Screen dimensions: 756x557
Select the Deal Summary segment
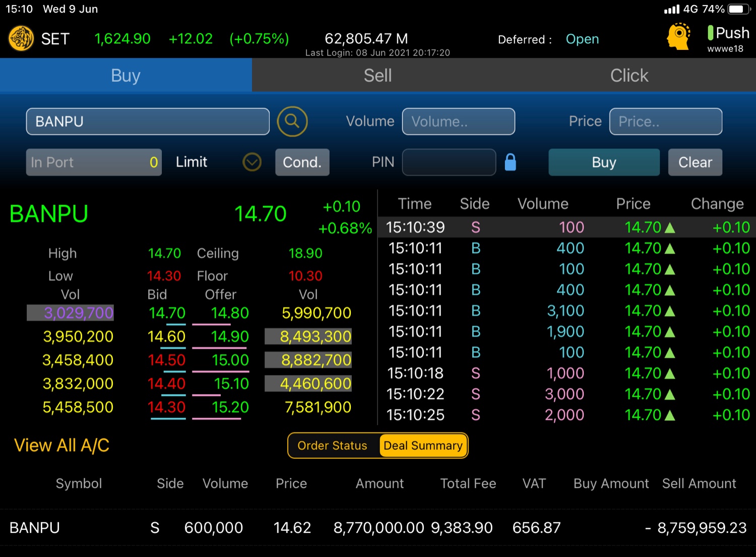[423, 446]
